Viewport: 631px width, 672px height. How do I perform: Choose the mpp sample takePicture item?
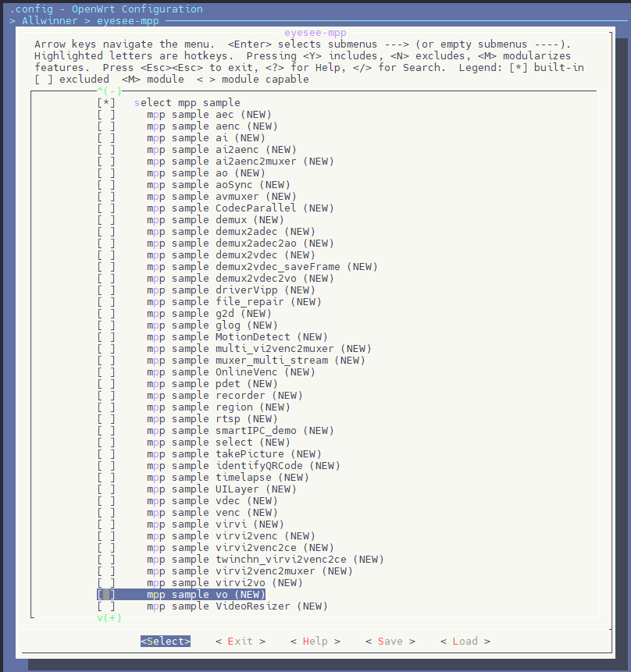tap(234, 454)
